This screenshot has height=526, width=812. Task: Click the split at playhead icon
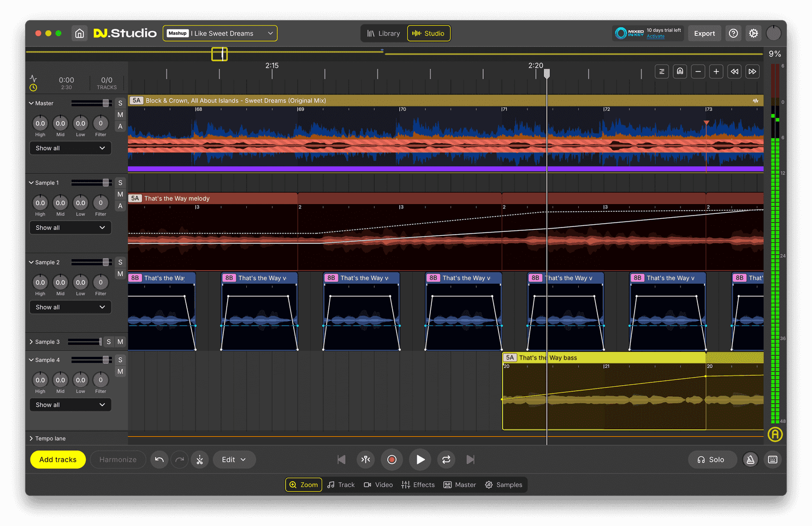366,459
